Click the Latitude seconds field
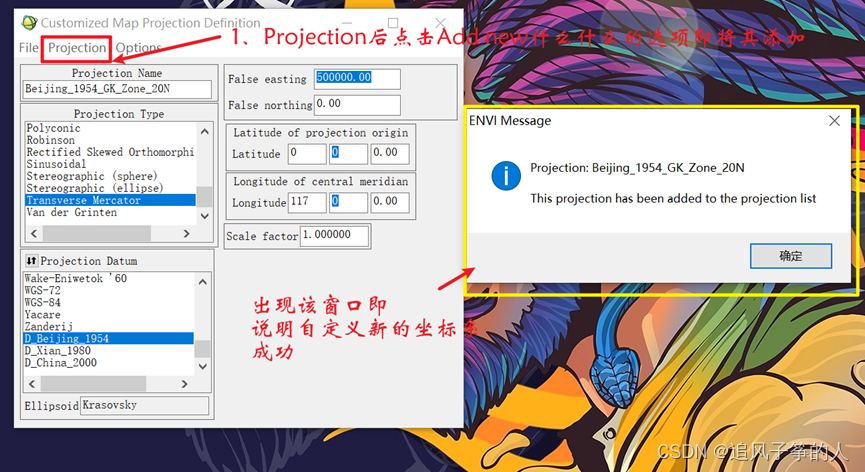The image size is (865, 472). click(x=390, y=153)
